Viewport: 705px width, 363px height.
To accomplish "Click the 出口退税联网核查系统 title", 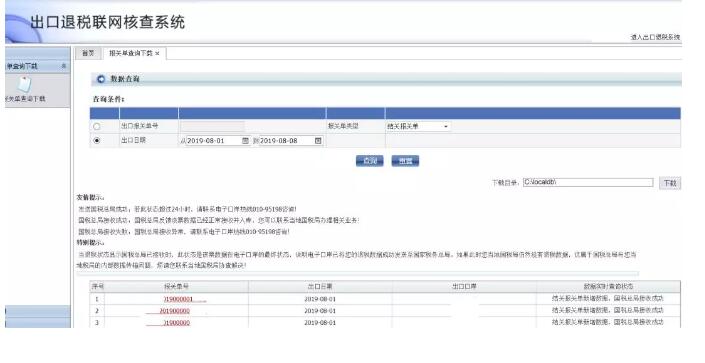I will [107, 22].
